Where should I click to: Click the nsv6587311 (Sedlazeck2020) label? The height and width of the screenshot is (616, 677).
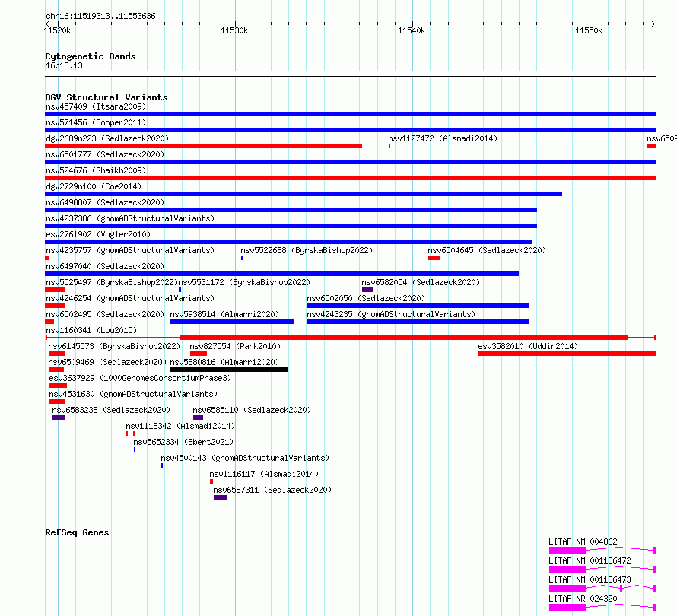(272, 490)
